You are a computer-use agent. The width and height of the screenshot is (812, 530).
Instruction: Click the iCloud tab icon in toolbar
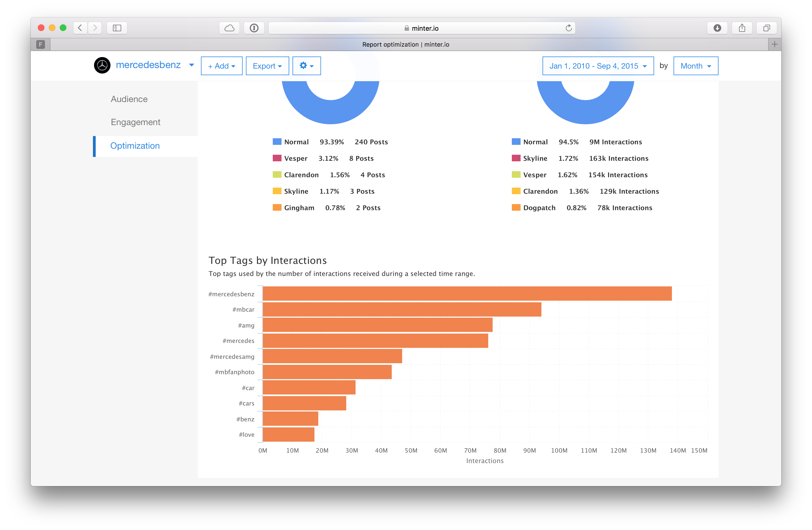tap(229, 28)
